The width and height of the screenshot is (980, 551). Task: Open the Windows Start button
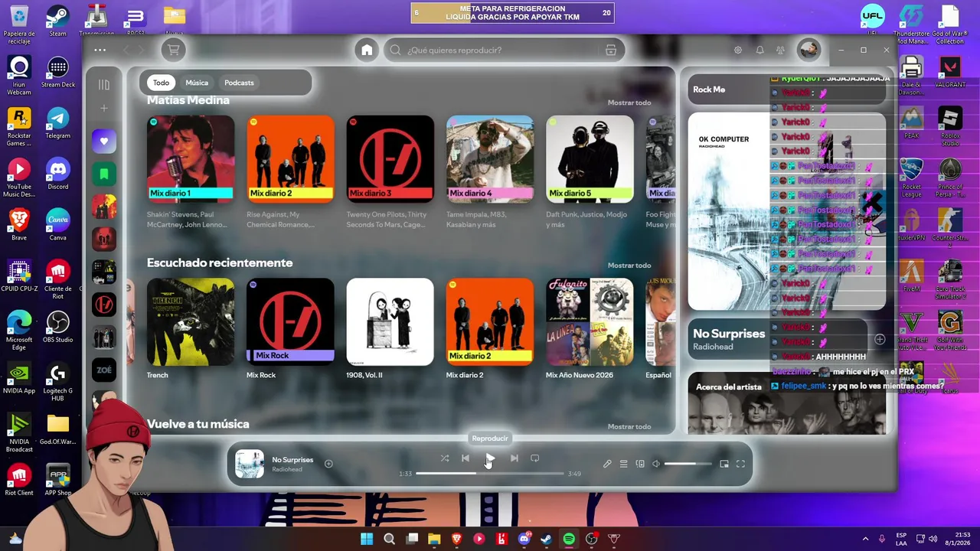coord(367,539)
